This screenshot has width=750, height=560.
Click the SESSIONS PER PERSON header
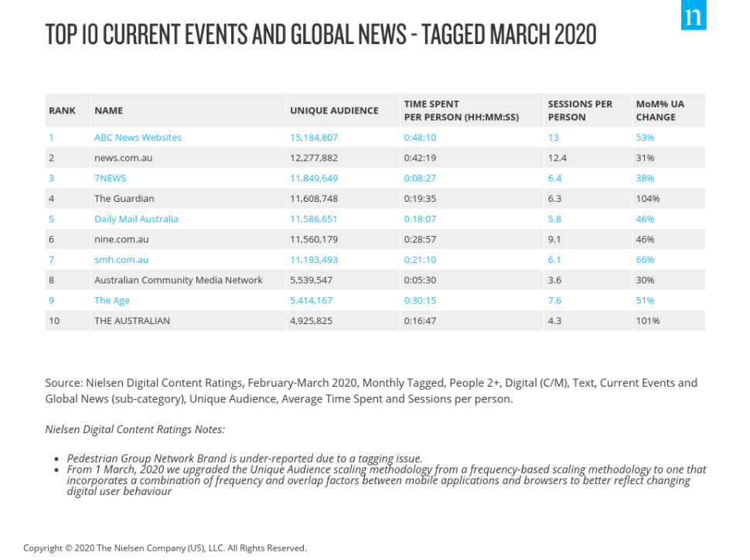click(578, 111)
